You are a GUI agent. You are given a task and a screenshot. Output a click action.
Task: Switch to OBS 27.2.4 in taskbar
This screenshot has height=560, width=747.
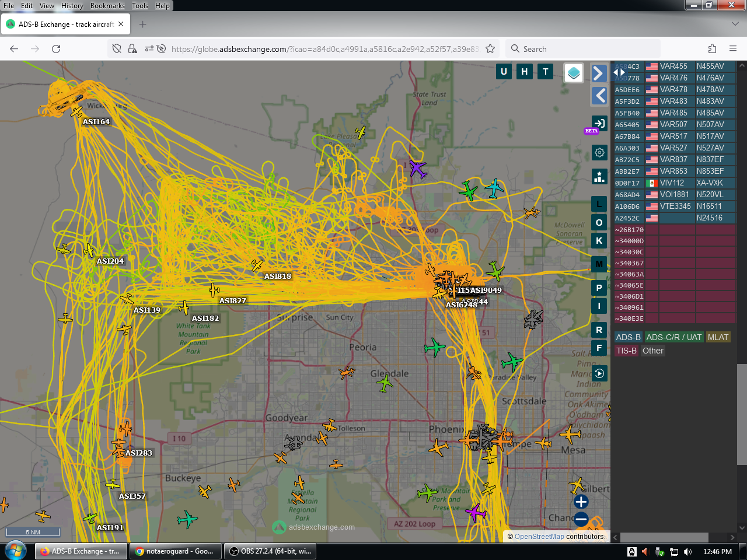270,551
